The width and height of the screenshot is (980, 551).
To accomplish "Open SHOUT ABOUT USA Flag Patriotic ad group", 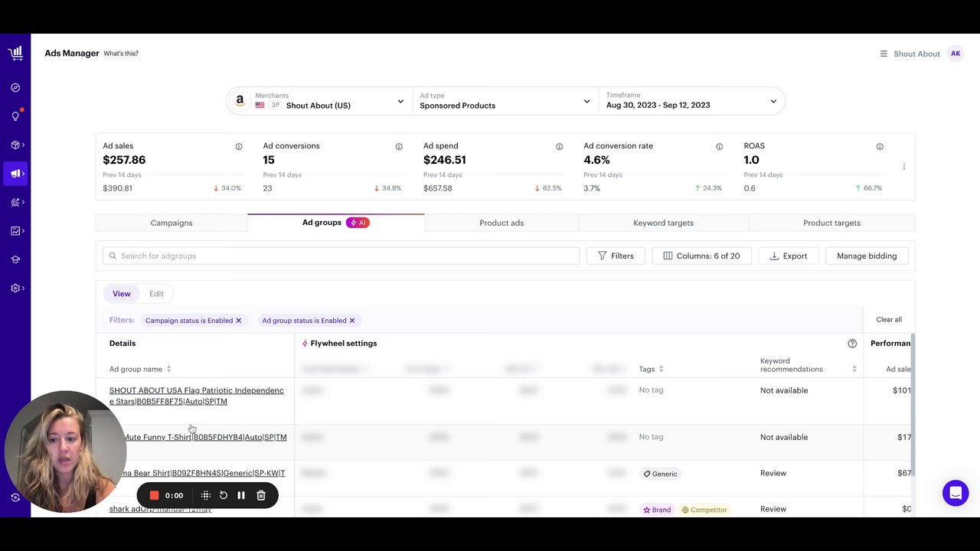I will click(x=196, y=396).
